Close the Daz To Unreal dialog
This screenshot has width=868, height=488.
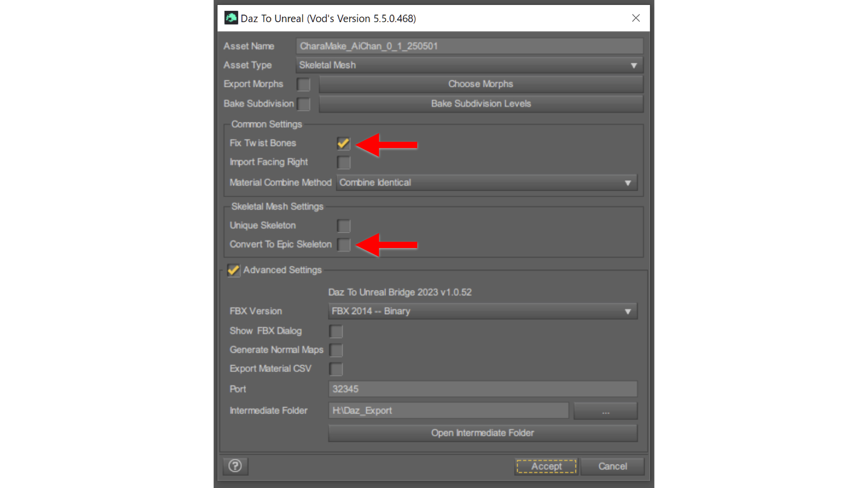click(636, 18)
